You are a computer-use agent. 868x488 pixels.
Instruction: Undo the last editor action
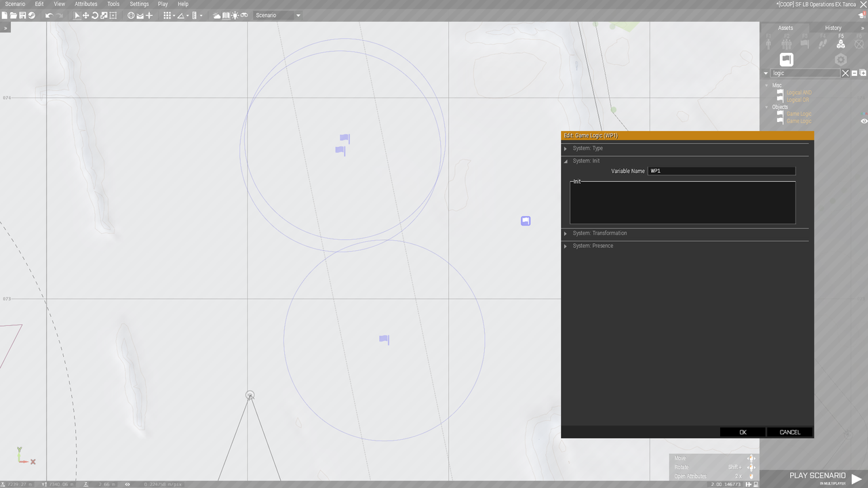tap(49, 16)
